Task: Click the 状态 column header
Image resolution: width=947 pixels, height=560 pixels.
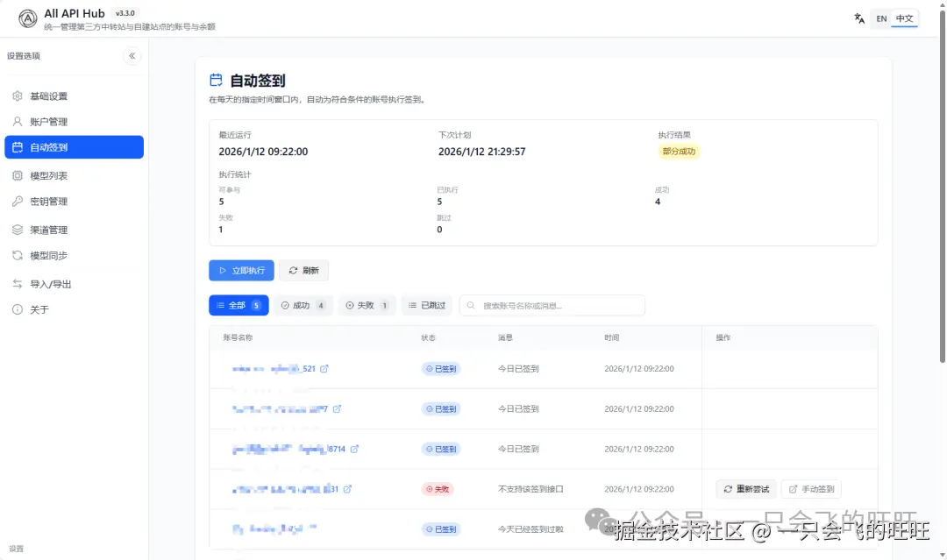Action: coord(428,338)
